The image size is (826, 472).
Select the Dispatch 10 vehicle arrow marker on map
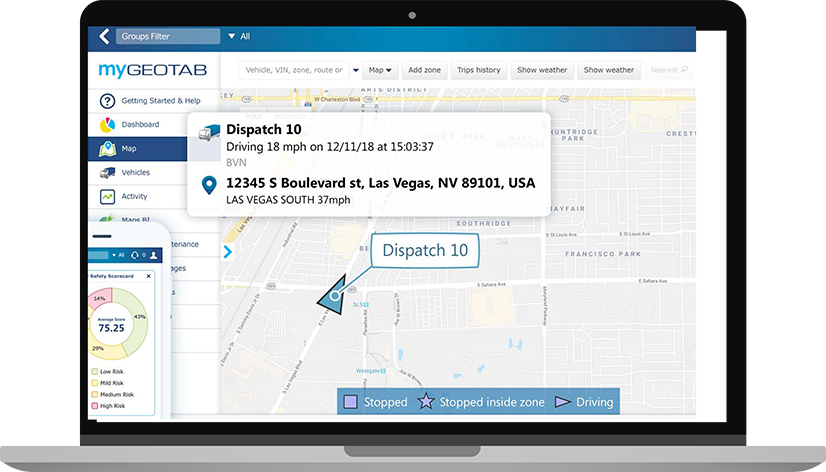point(333,296)
